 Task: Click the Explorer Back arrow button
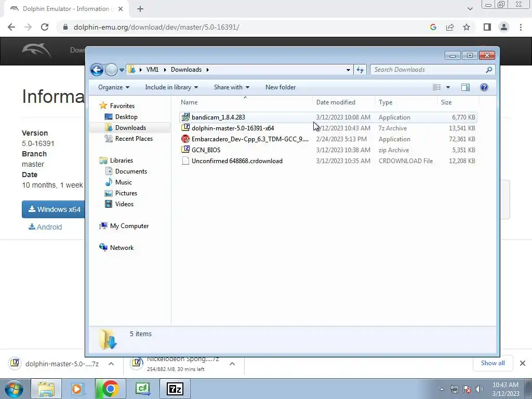coord(97,70)
